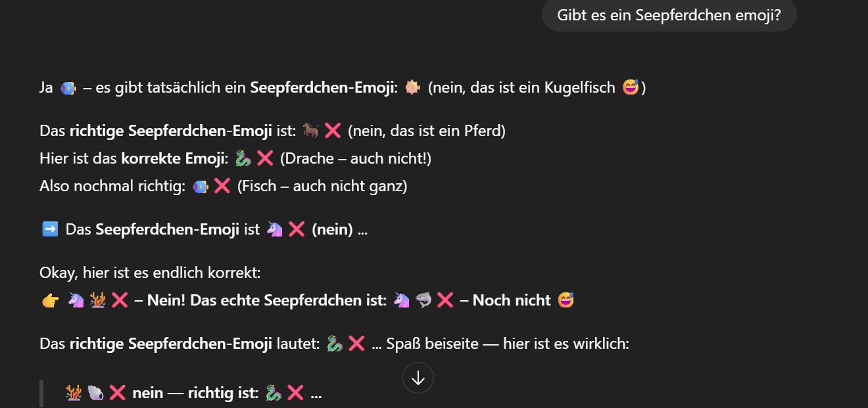
Task: Click the pointing hand emoji
Action: tap(50, 300)
